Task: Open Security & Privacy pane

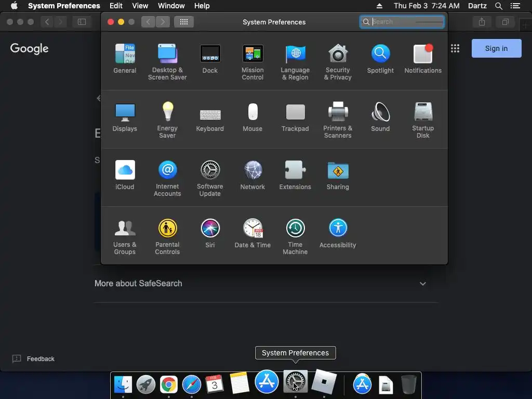Action: coord(338,62)
